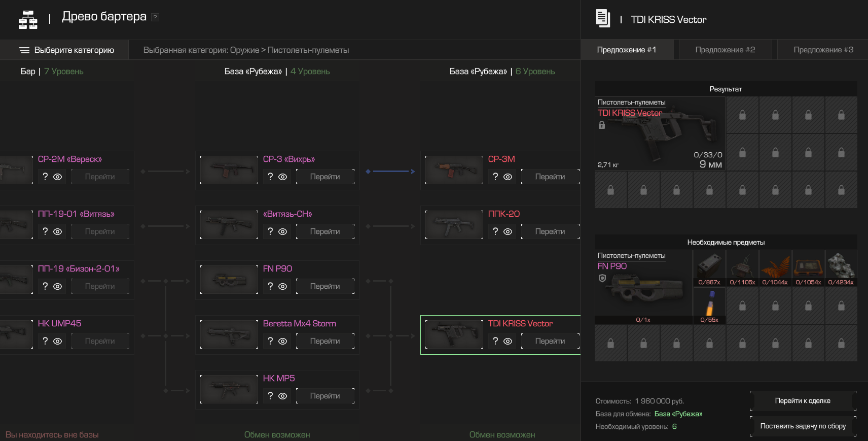
Task: Switch to Предложение #3 tab
Action: [x=823, y=50]
